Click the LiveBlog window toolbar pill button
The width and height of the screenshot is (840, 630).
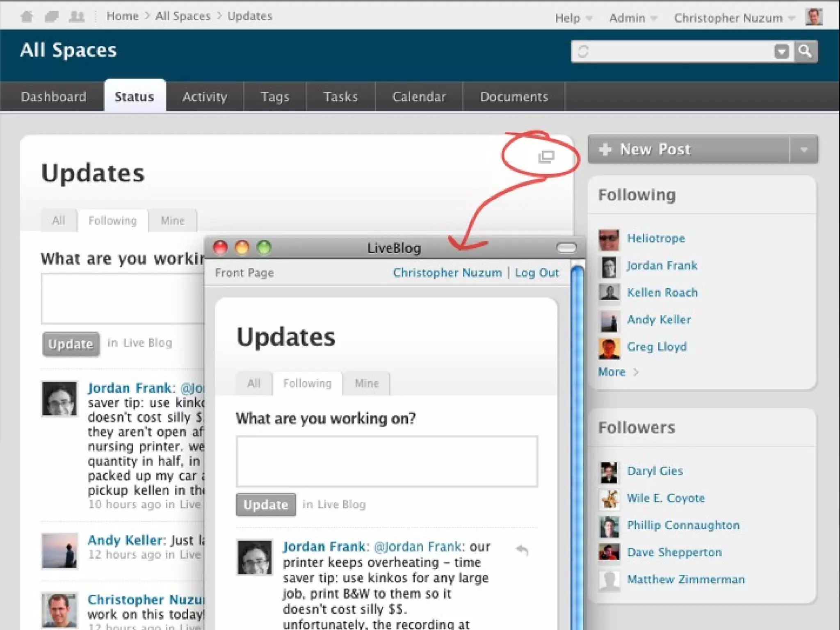[x=566, y=248]
